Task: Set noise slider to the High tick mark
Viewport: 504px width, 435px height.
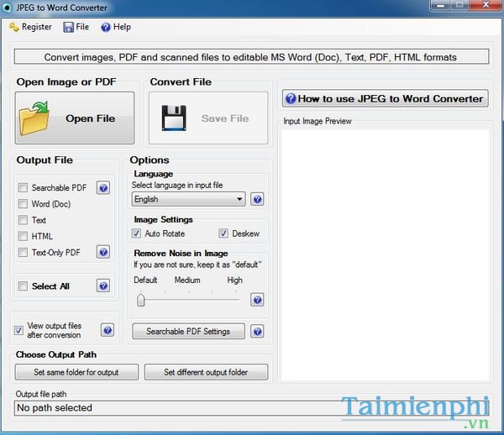Action: point(236,291)
